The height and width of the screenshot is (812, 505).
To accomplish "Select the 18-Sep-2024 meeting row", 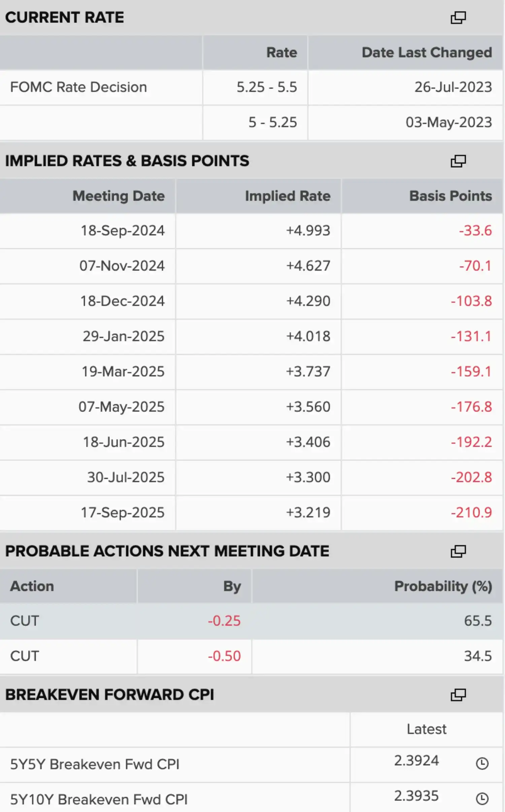I will (x=251, y=231).
